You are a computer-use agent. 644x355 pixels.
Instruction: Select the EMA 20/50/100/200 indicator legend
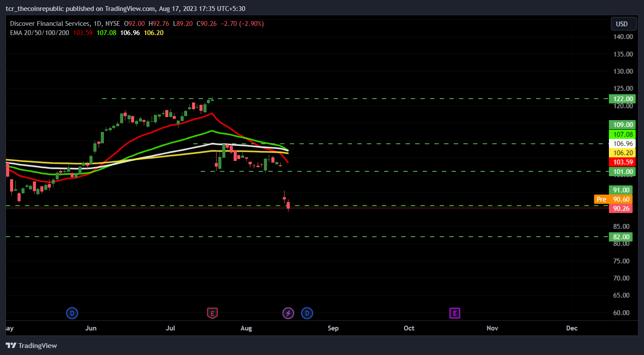39,32
